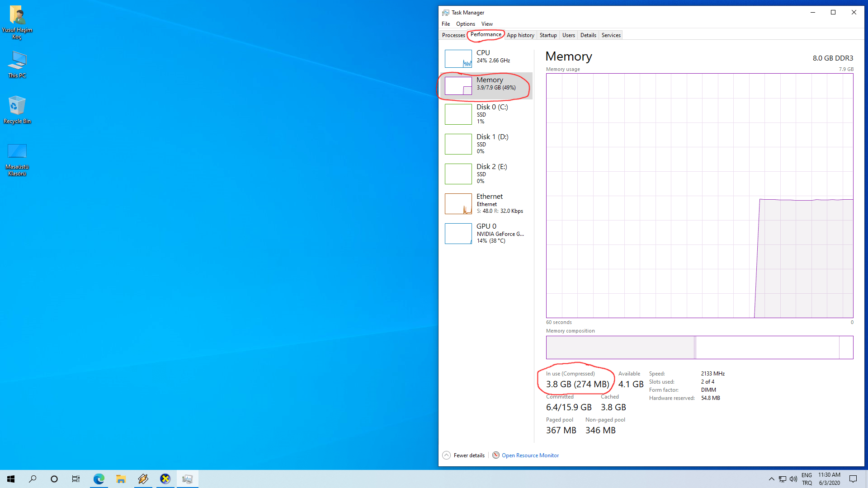Switch to the Processes tab
This screenshot has height=488, width=868.
[453, 35]
